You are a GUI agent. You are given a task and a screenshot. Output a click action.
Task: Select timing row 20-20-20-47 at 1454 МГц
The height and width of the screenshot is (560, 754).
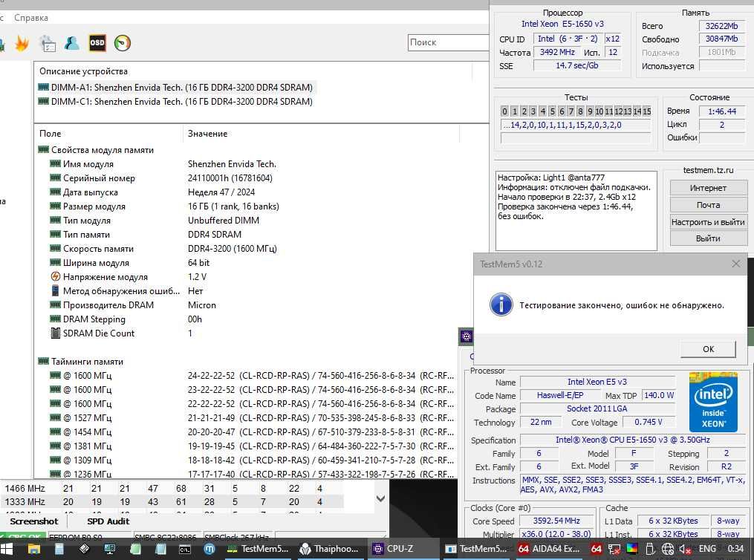(x=252, y=432)
